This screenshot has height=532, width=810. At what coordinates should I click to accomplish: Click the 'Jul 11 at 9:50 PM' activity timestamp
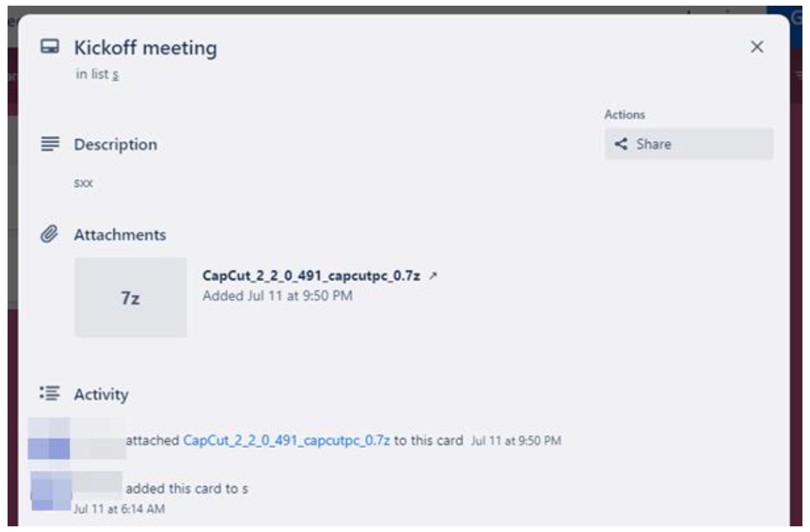(516, 441)
